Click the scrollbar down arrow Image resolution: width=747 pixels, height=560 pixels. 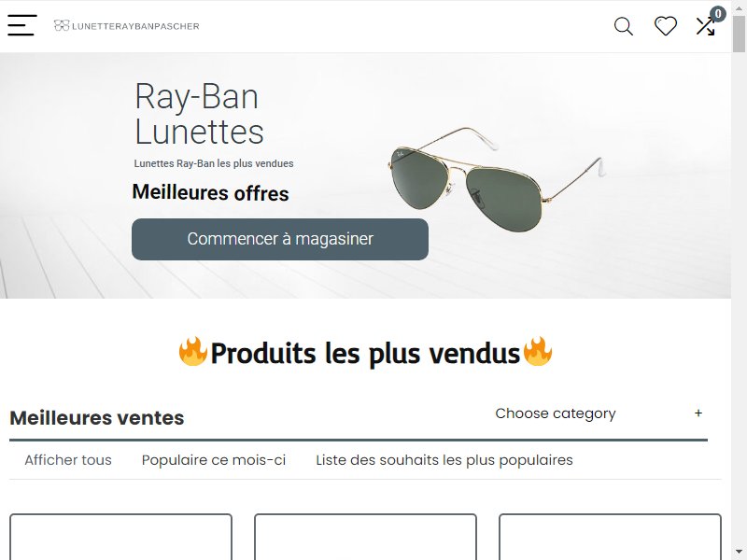(x=739, y=553)
